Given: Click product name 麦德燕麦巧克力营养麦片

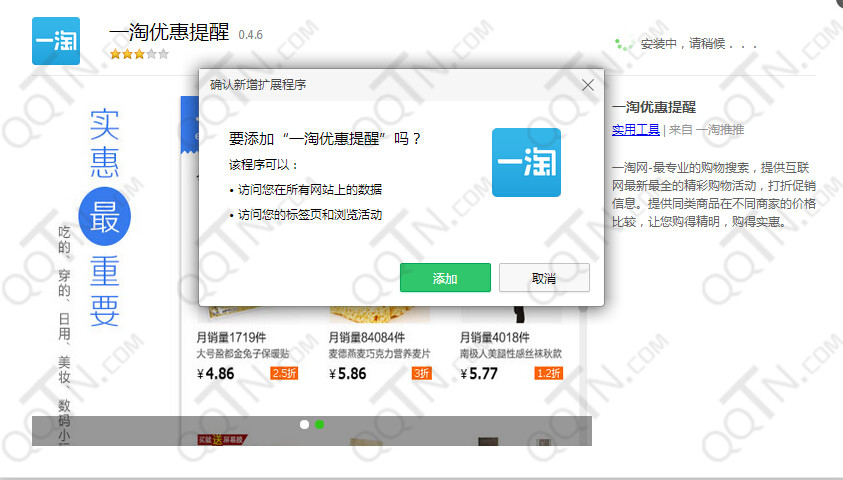Looking at the screenshot, I should coord(380,354).
